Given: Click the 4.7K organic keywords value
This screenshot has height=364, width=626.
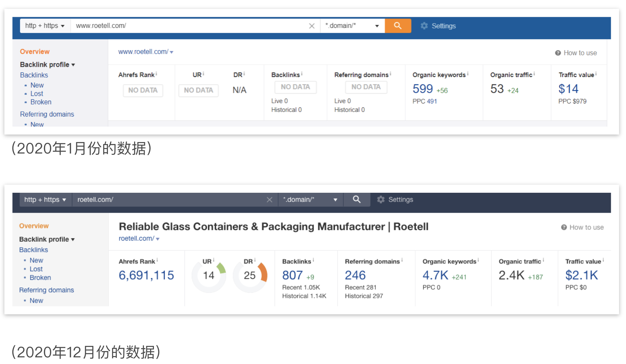Looking at the screenshot, I should pos(435,275).
